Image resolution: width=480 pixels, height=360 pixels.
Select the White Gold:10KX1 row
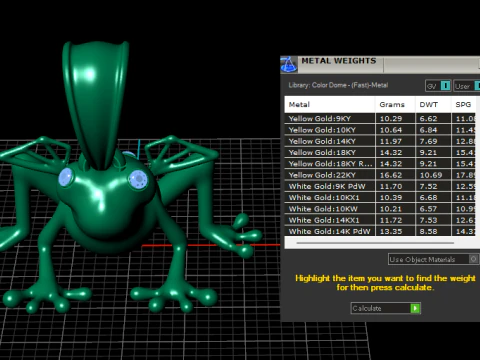[x=380, y=198]
